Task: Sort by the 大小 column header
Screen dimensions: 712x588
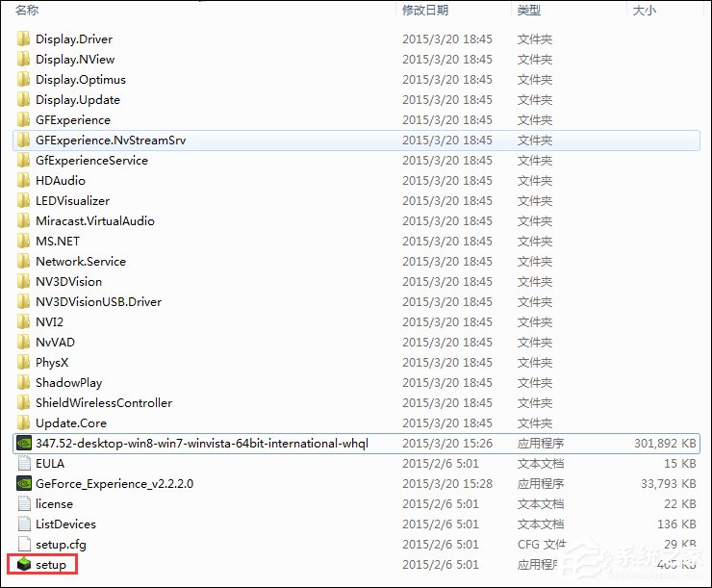Action: [644, 10]
